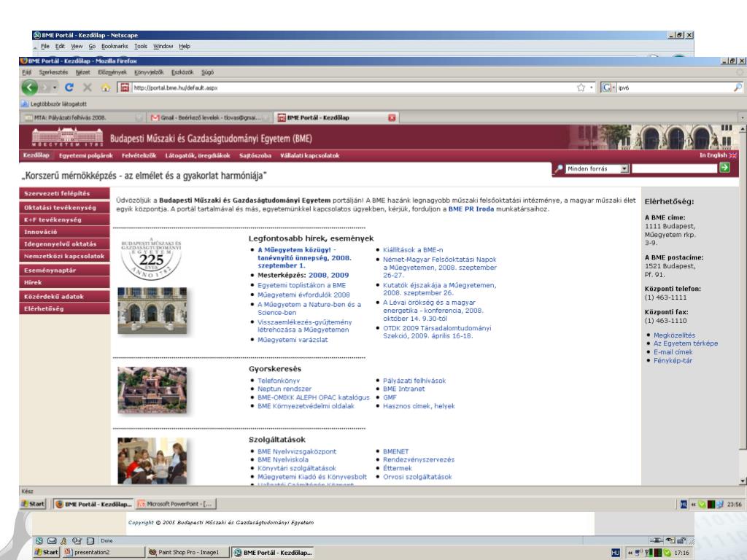Open Felvételizők in the red navigation bar
Screen dimensions: 747x560
(139, 156)
